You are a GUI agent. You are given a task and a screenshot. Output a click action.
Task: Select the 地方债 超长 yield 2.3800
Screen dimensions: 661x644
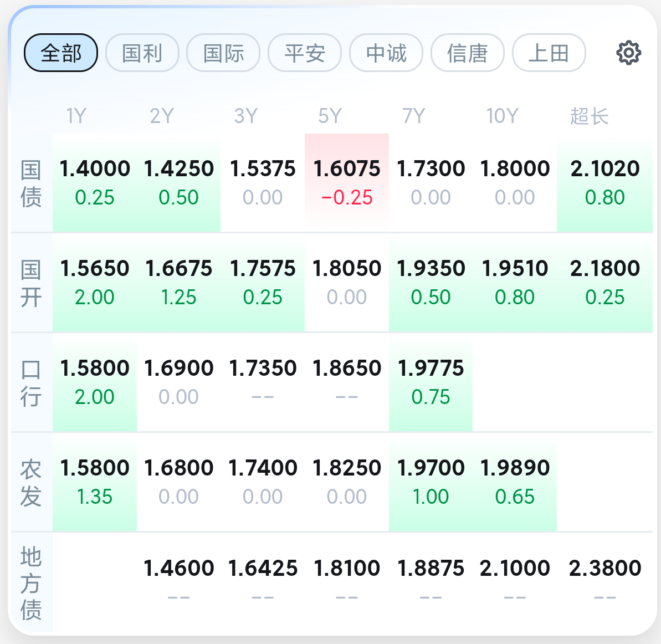[604, 581]
